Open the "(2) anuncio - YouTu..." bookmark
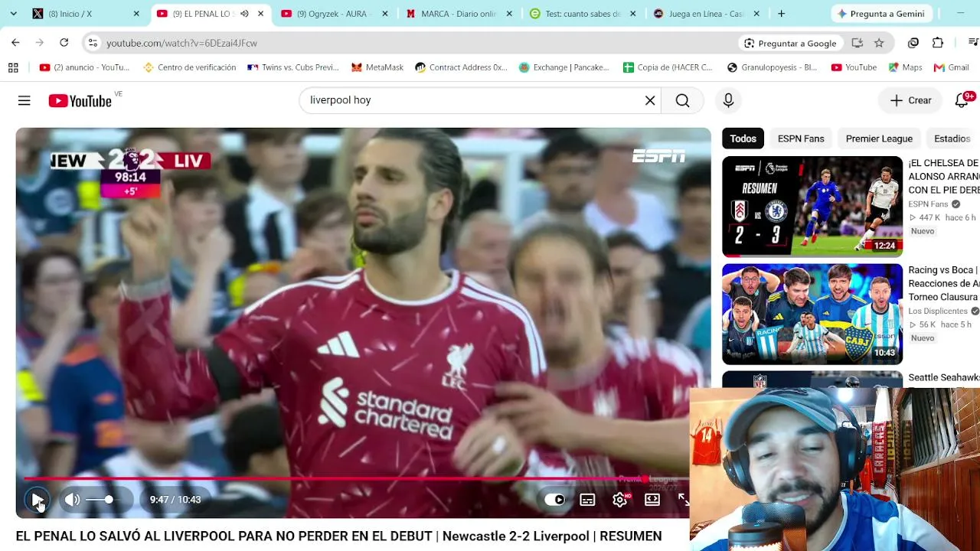This screenshot has width=980, height=551. [84, 67]
